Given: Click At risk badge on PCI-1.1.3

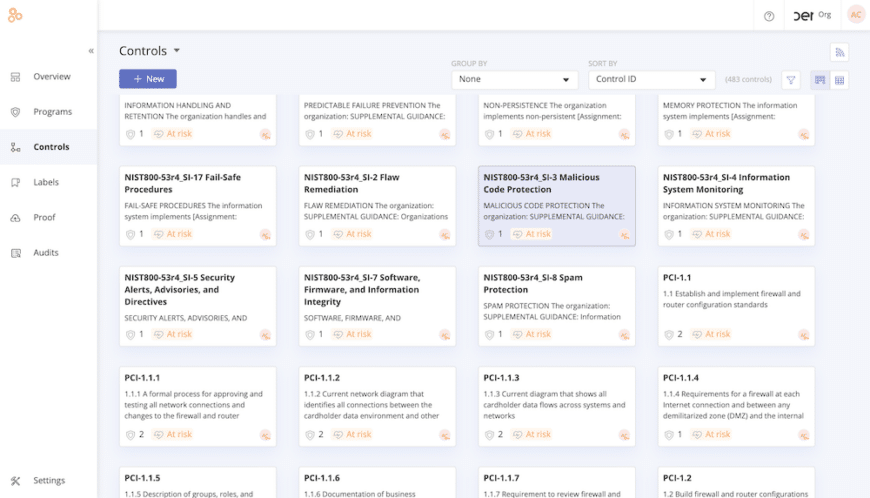Looking at the screenshot, I should 533,435.
